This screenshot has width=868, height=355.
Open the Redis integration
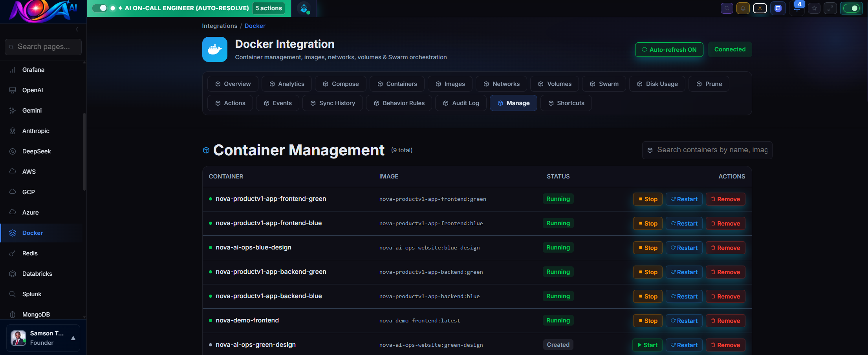click(29, 253)
